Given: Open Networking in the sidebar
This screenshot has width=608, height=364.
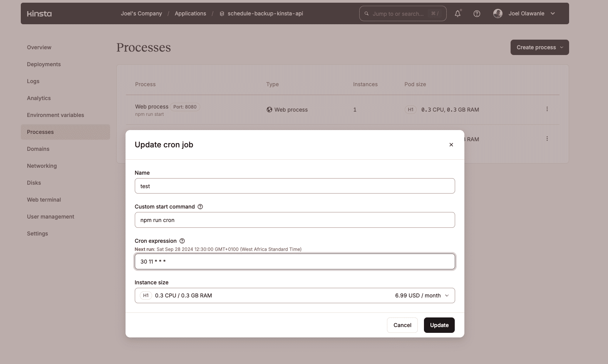Looking at the screenshot, I should [42, 166].
